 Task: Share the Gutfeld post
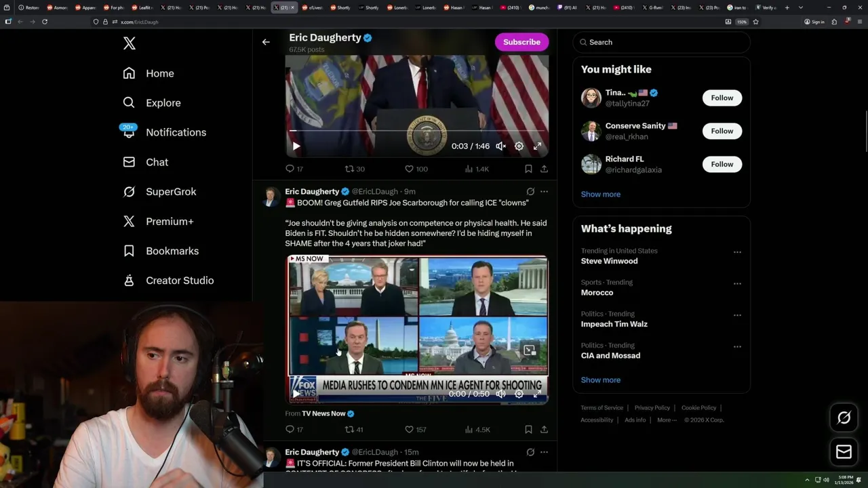click(544, 430)
